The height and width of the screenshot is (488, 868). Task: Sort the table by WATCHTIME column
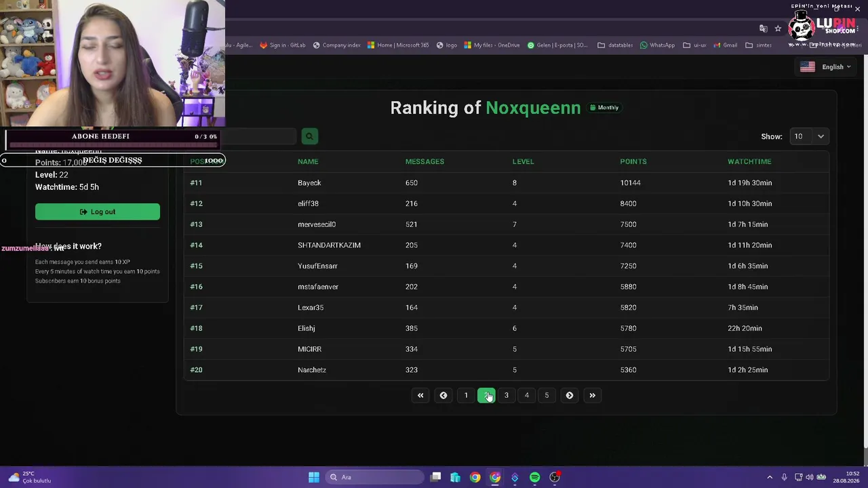[x=749, y=161]
